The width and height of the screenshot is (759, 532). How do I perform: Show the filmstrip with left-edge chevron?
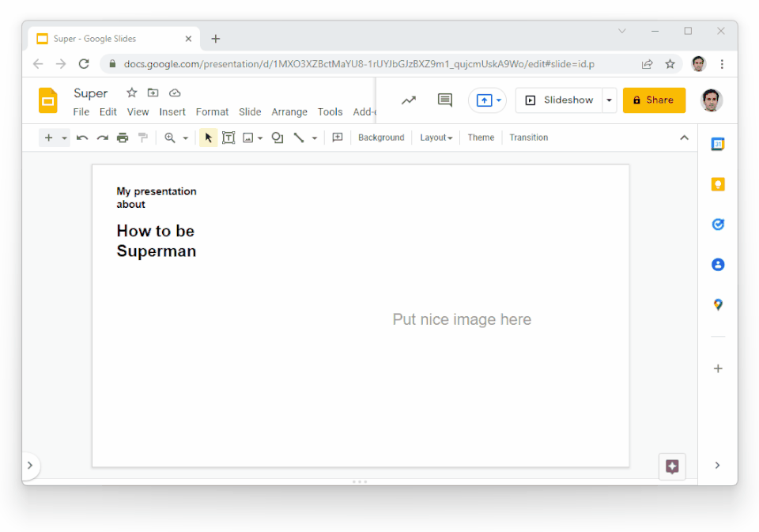(x=30, y=465)
